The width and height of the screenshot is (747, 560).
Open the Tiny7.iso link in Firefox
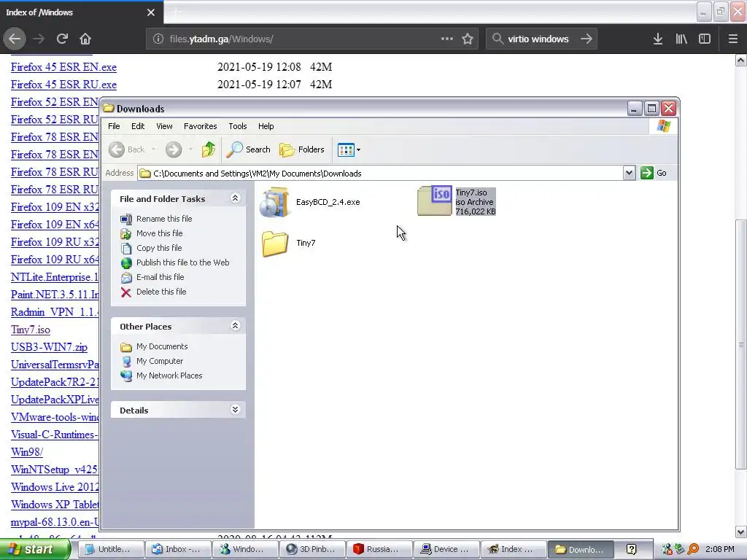[x=31, y=330]
